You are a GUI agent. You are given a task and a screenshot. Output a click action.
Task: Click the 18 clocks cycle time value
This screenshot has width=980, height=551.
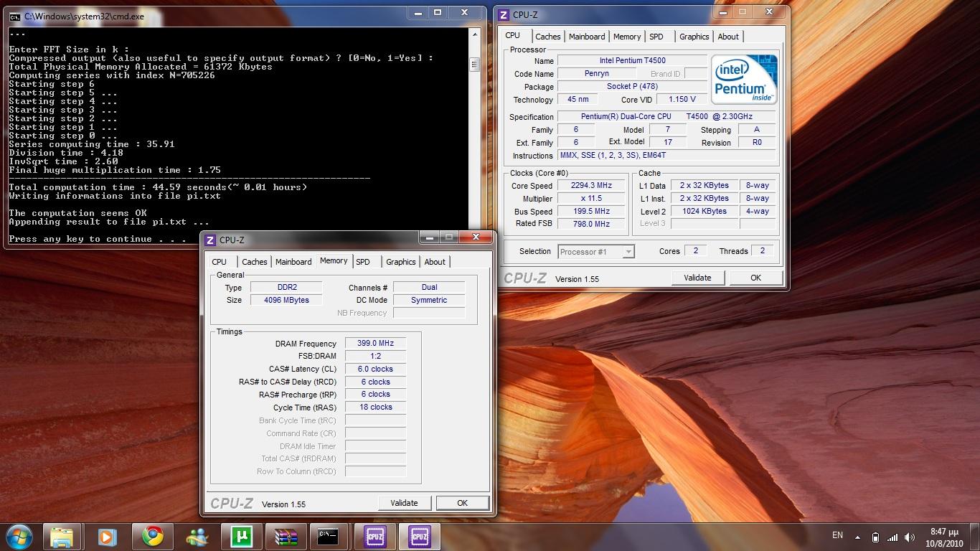(375, 407)
